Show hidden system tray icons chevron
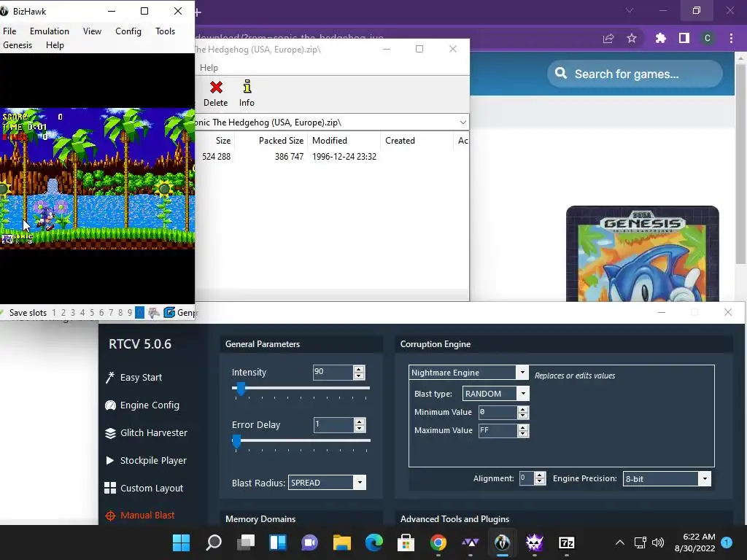This screenshot has width=747, height=560. pos(620,542)
